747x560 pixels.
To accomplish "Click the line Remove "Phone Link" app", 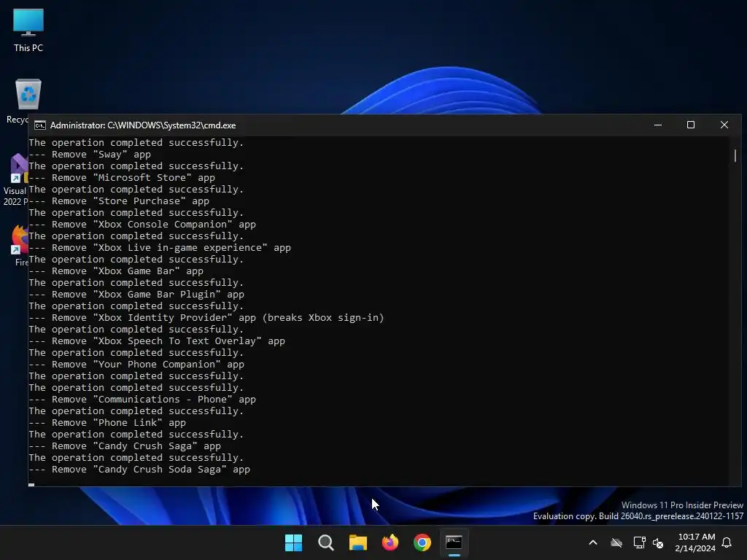I will 107,423.
